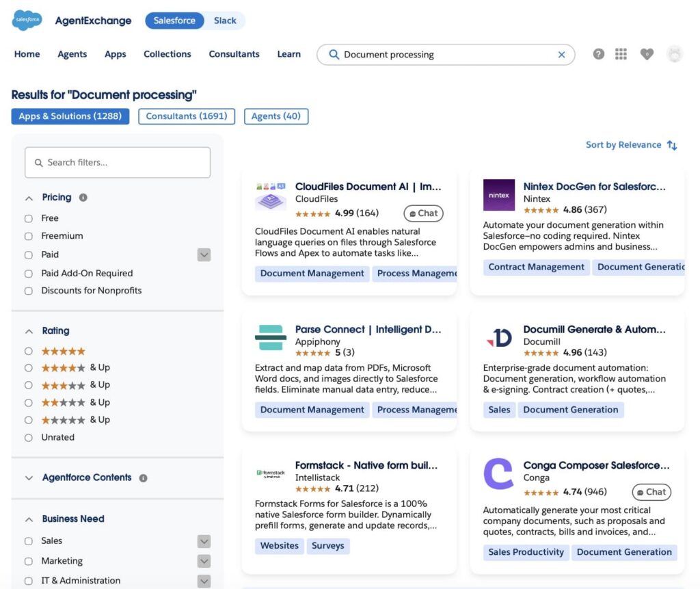
Task: Click the Search filters input field
Action: click(118, 163)
